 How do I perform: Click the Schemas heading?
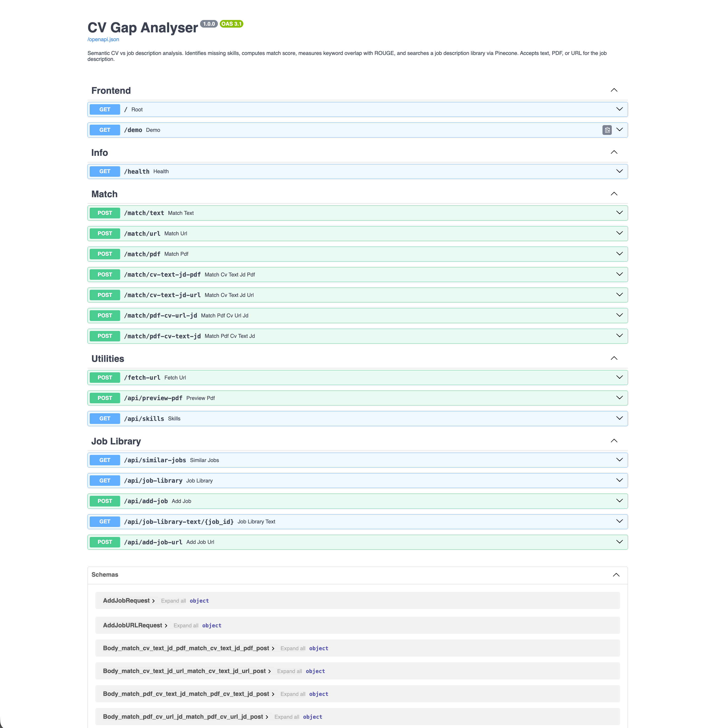[x=105, y=575]
